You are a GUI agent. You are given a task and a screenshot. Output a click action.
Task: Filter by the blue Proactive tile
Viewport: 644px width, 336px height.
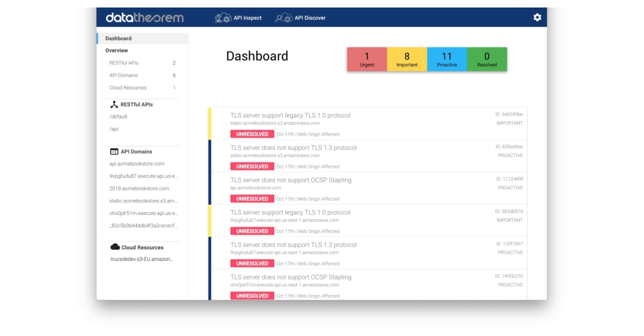[x=447, y=59]
